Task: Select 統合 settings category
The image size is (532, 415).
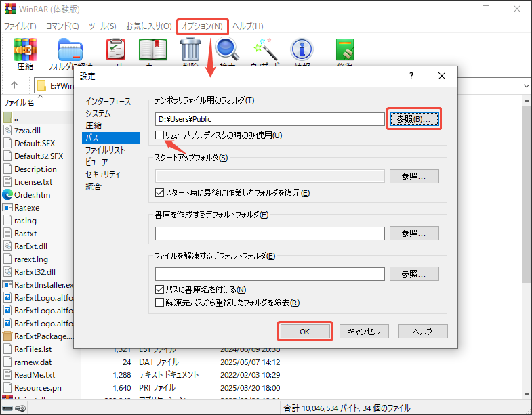Action: point(94,186)
